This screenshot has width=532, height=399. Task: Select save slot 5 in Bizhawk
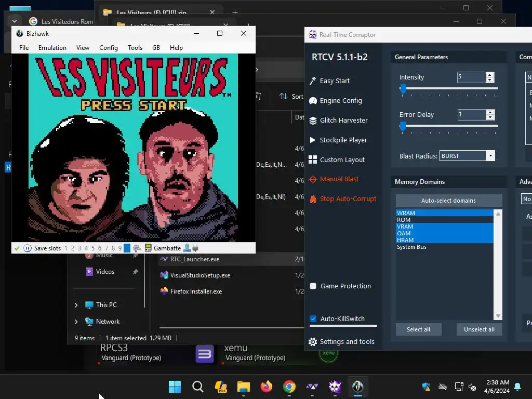[93, 248]
